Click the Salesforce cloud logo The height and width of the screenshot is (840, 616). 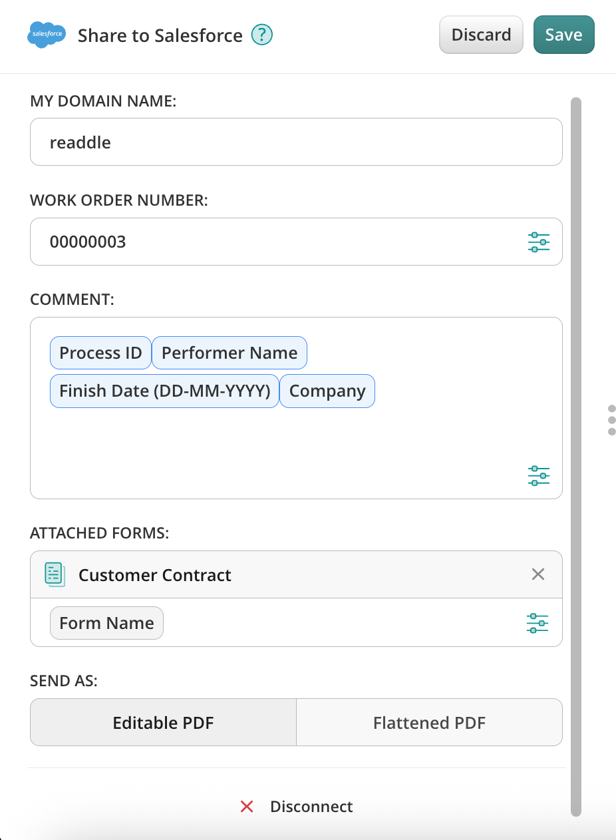pyautogui.click(x=47, y=35)
